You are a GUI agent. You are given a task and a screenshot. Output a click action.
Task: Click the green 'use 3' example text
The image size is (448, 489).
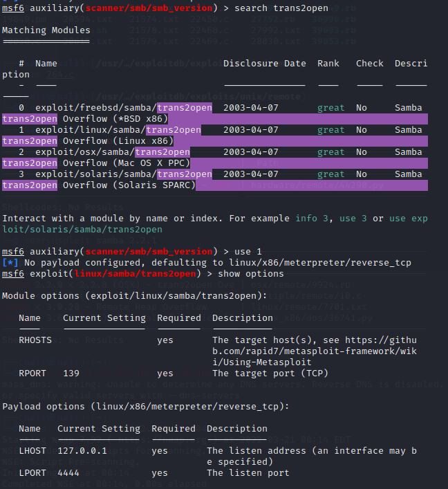pos(353,219)
